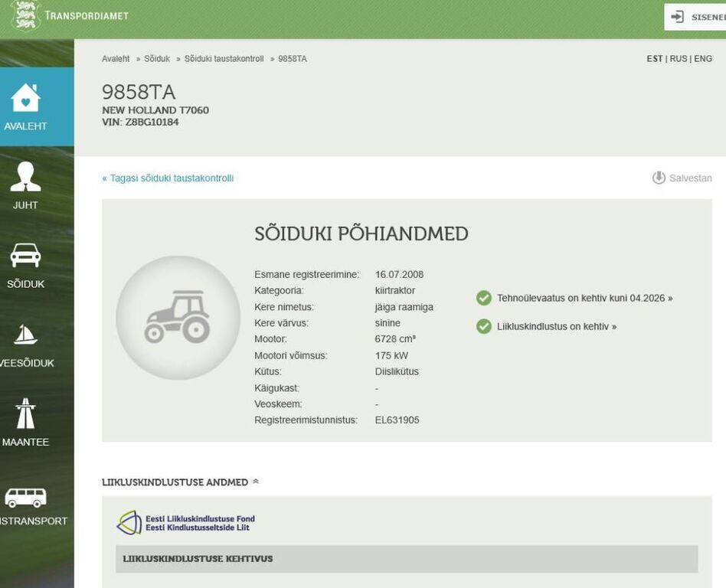Viewport: 726px width, 588px height.
Task: Click the Kategooria label
Action: 280,290
